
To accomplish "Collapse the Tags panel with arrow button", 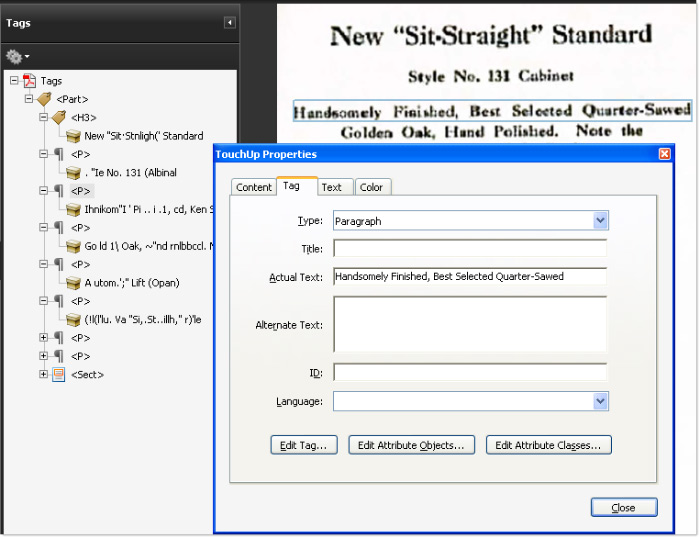I will [230, 22].
